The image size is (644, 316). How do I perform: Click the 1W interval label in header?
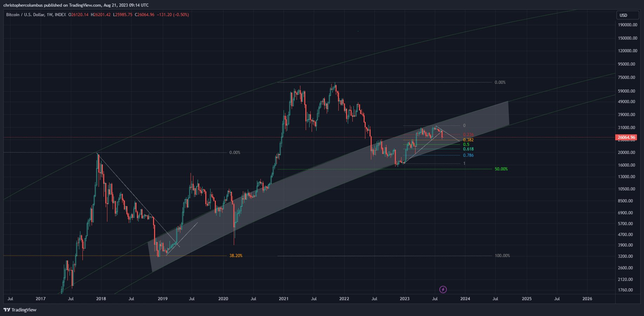tap(49, 15)
